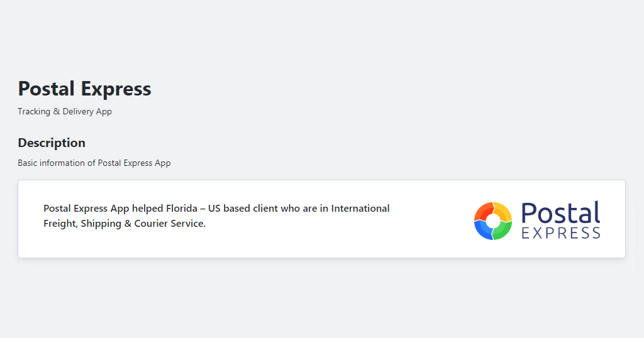Click the "Tracking & Delivery App" subtitle
Image resolution: width=644 pixels, height=338 pixels.
tap(65, 112)
